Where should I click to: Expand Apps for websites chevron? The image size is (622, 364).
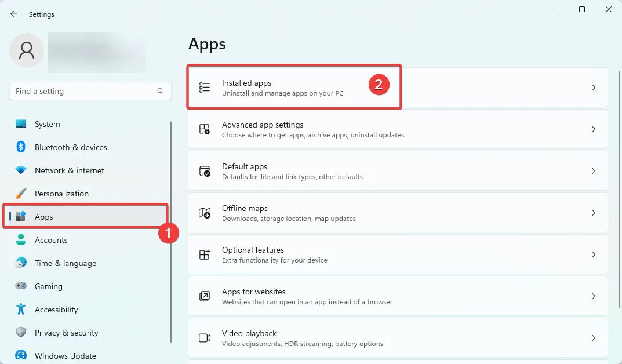594,296
